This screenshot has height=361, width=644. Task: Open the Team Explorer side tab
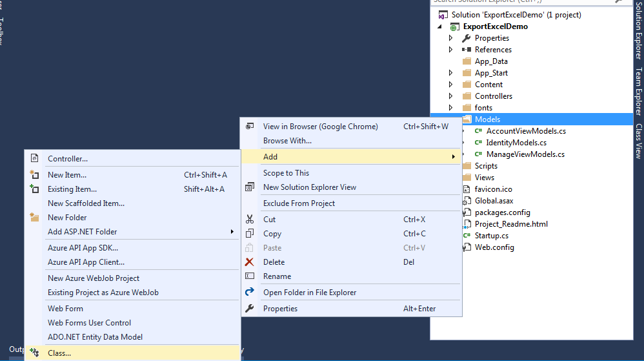click(x=639, y=91)
